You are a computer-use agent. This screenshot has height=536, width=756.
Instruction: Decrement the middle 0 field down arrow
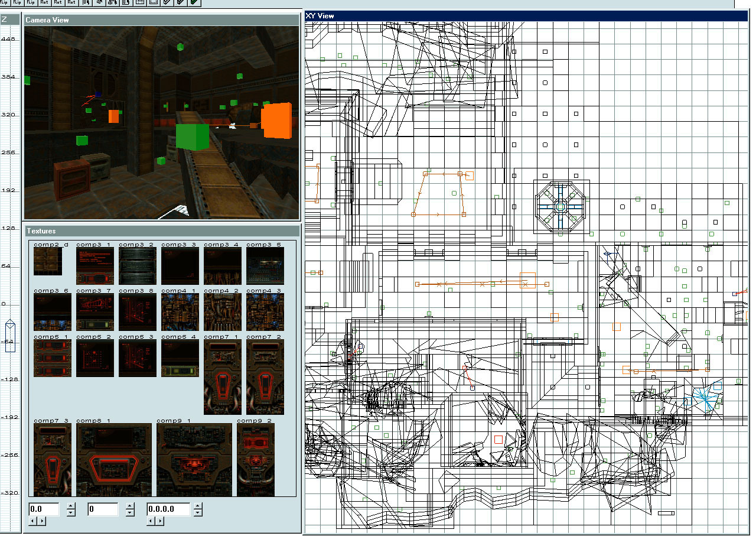[x=130, y=512]
